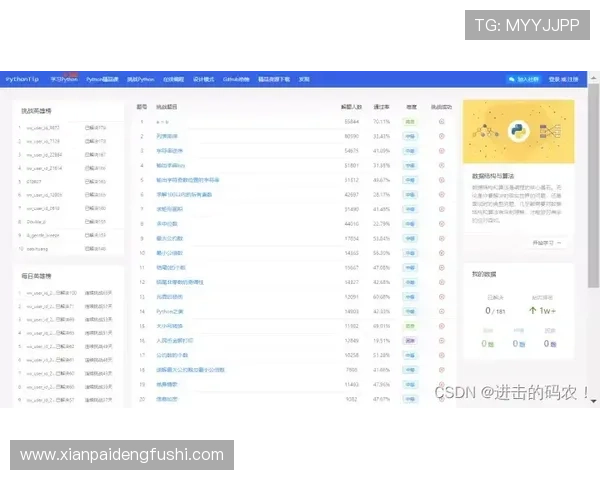Click the status icon for problem 15
600x480 pixels.
441,326
